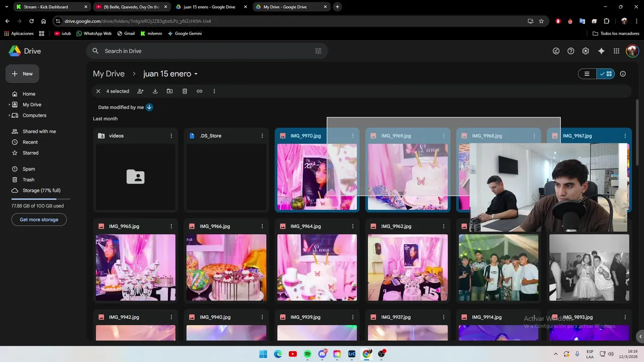Open more options for .DS_Store file
Image resolution: width=644 pixels, height=362 pixels.
(x=262, y=136)
